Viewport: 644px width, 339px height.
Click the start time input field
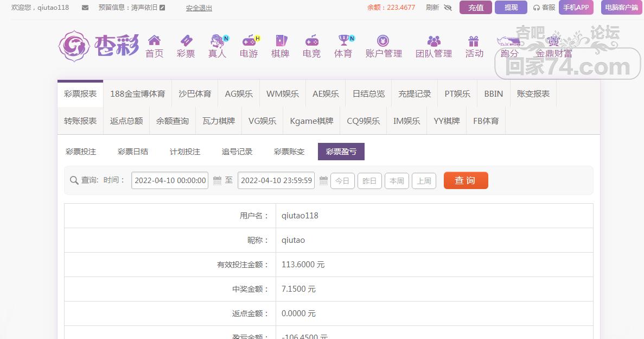(170, 180)
